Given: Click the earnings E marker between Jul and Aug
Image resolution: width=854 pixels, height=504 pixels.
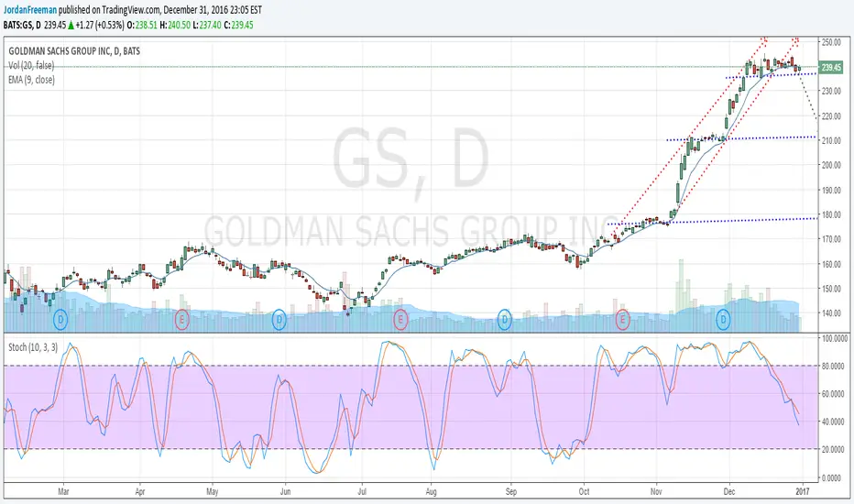Looking at the screenshot, I should tap(400, 319).
